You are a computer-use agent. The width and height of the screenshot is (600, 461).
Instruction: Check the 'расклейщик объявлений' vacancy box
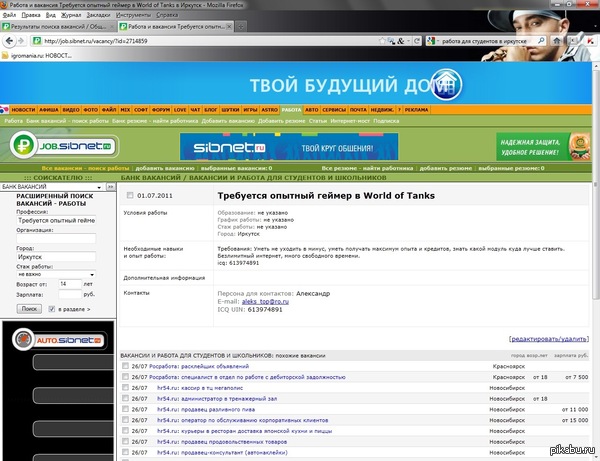coord(125,366)
